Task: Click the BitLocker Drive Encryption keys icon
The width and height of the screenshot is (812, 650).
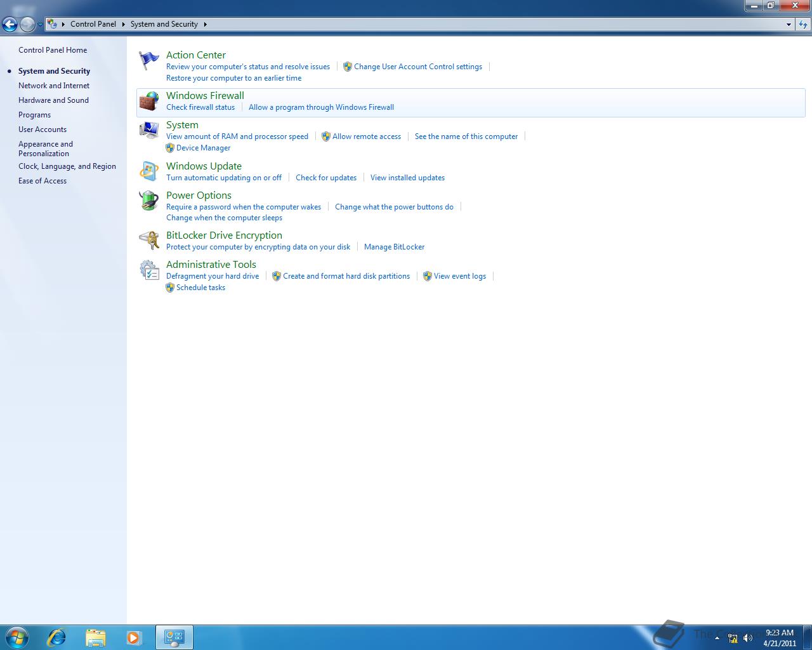Action: (149, 241)
